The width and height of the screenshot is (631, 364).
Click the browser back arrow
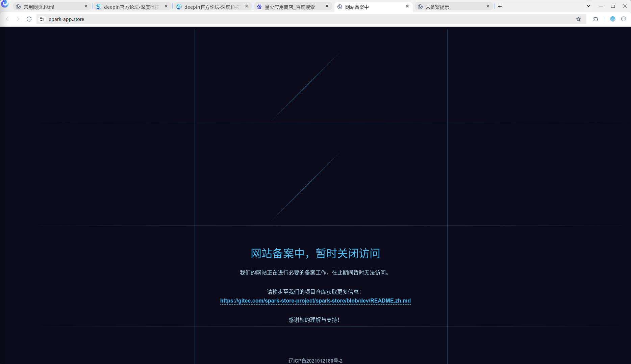(7, 19)
